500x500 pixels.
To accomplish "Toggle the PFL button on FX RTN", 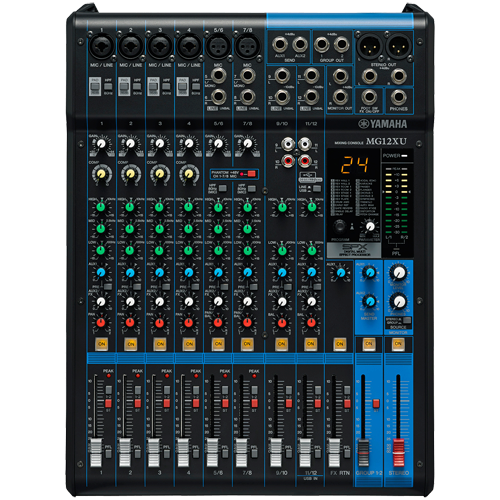I will pos(347,453).
